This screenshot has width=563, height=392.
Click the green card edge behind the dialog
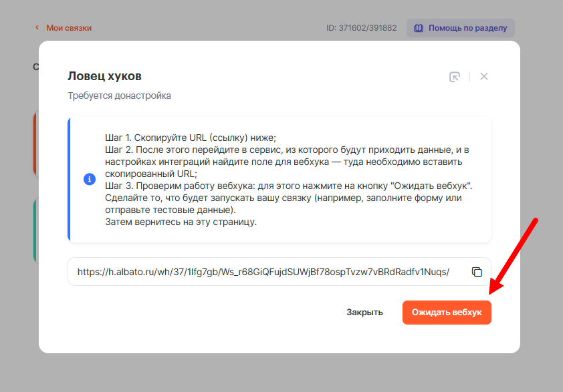pyautogui.click(x=35, y=230)
